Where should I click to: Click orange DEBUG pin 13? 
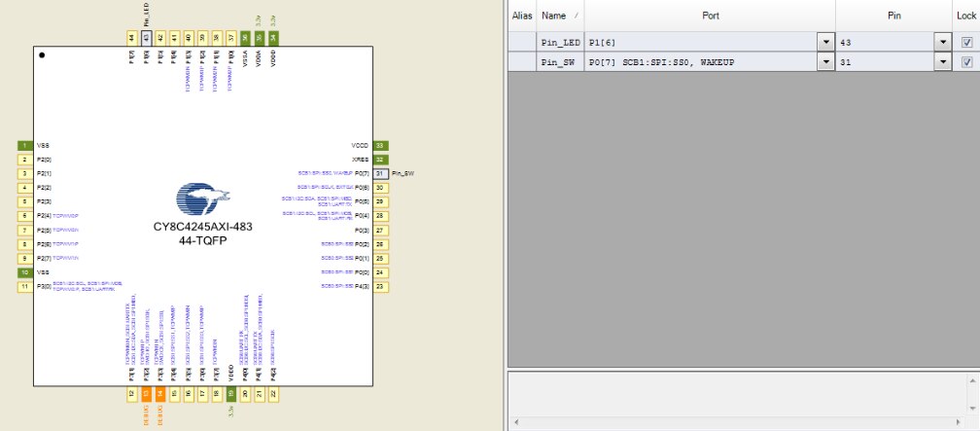146,394
